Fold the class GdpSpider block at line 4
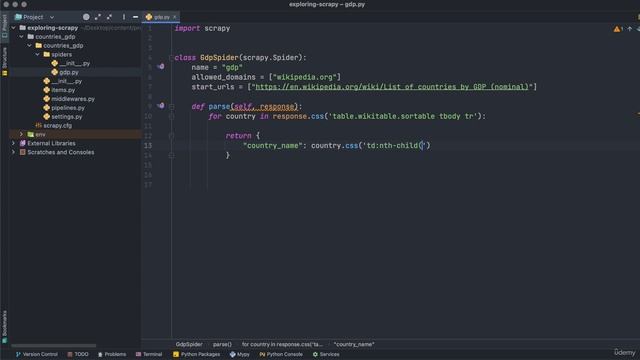Viewport: 640px width, 360px height. pyautogui.click(x=171, y=58)
